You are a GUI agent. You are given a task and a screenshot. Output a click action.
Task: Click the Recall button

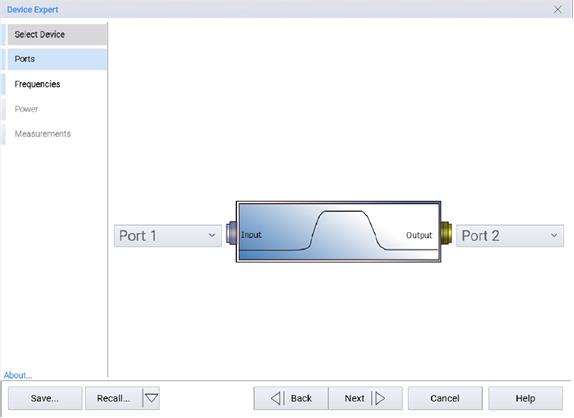pos(114,398)
